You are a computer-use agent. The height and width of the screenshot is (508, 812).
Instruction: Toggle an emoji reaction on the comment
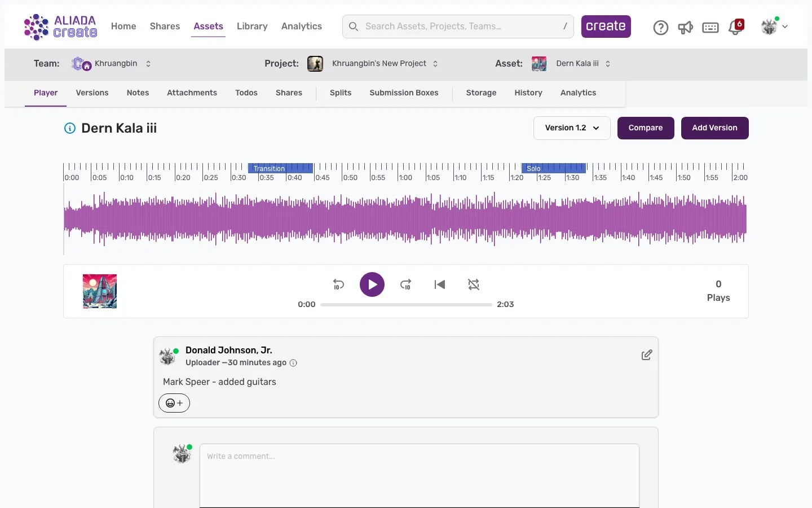pos(174,403)
